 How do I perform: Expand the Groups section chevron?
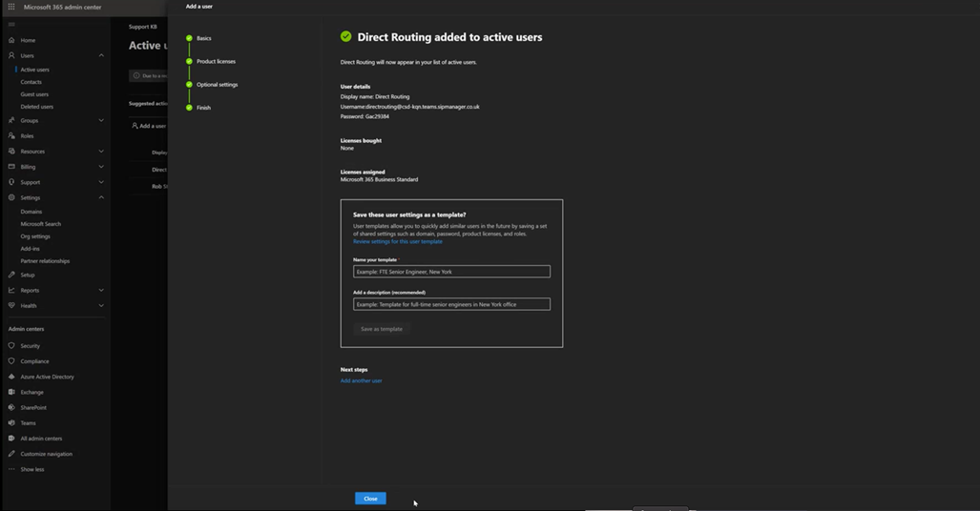tap(101, 120)
